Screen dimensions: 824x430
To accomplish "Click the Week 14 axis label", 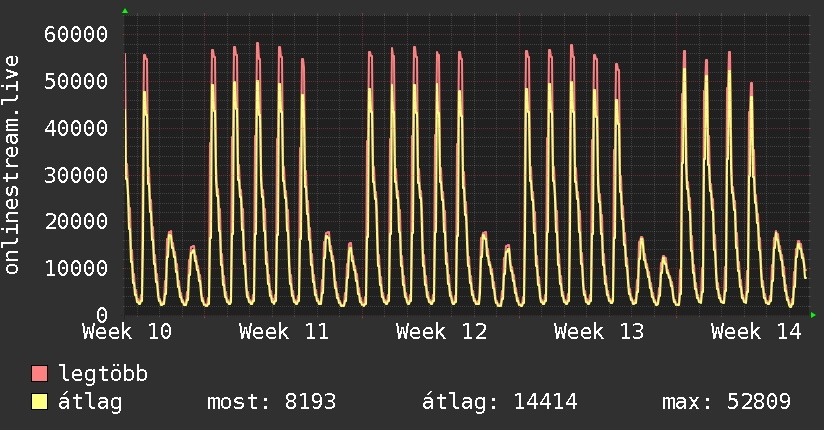I will (x=756, y=332).
